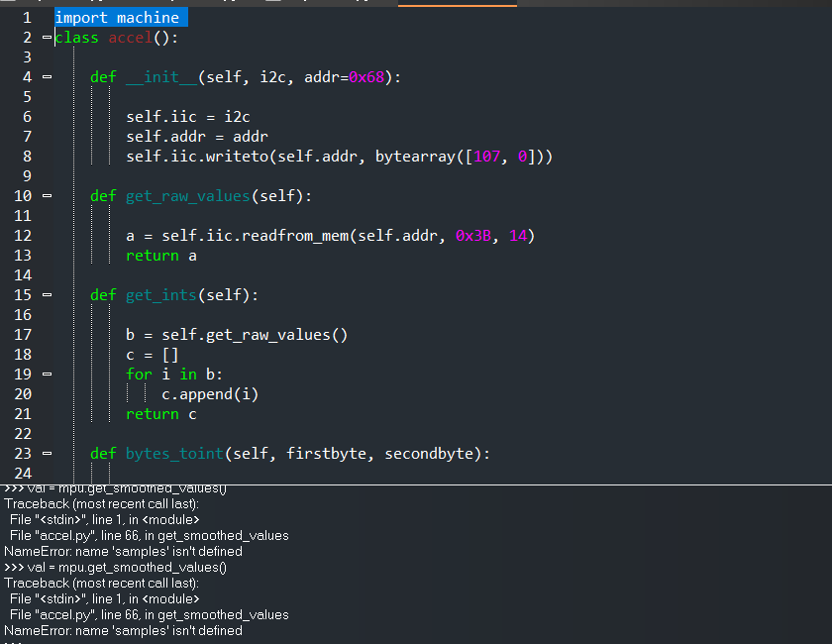The image size is (832, 644).
Task: Collapse the get_ints function fold marker
Action: (x=47, y=294)
